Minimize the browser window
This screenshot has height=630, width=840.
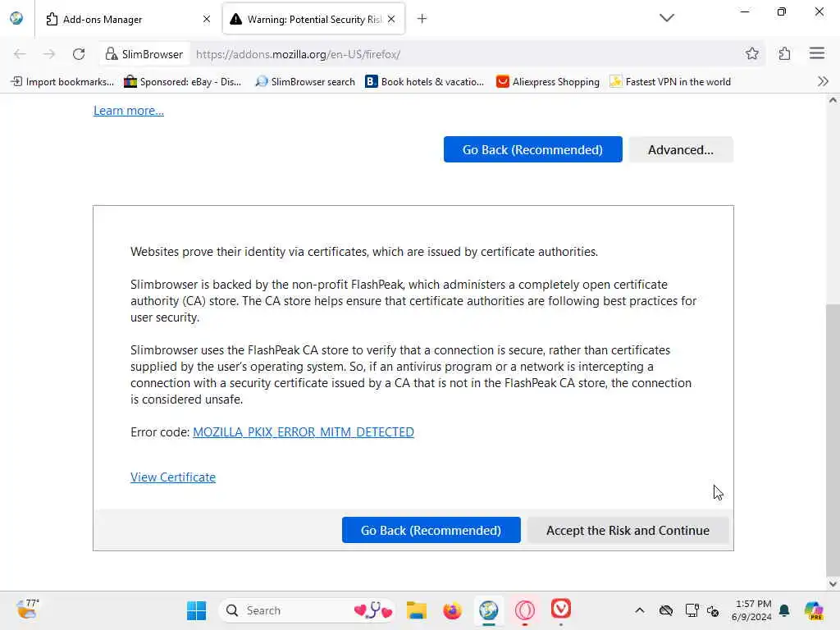click(x=745, y=11)
